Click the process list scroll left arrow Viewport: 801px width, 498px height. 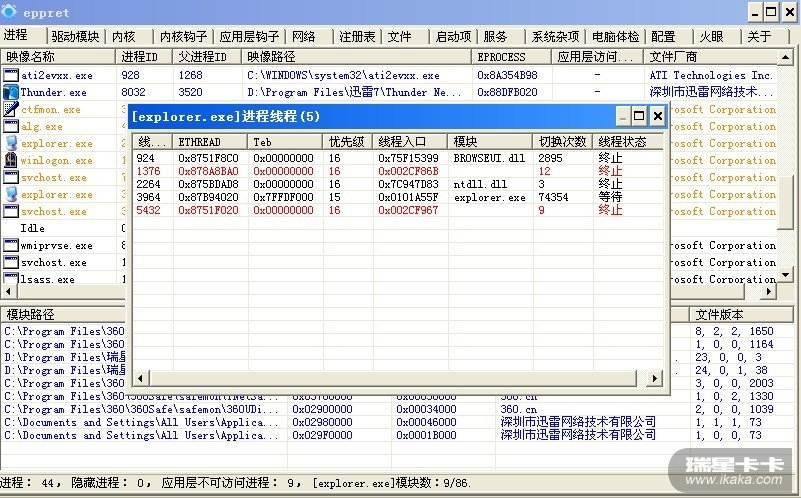8,292
